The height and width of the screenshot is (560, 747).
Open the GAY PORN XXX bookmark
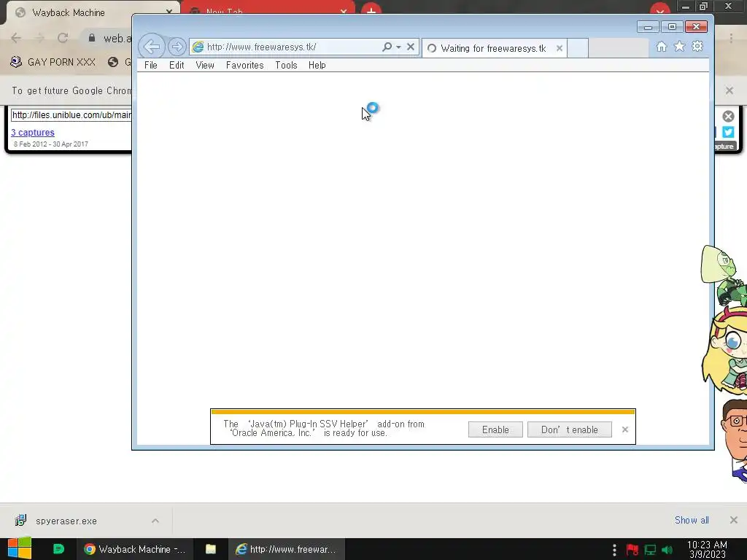coord(53,62)
